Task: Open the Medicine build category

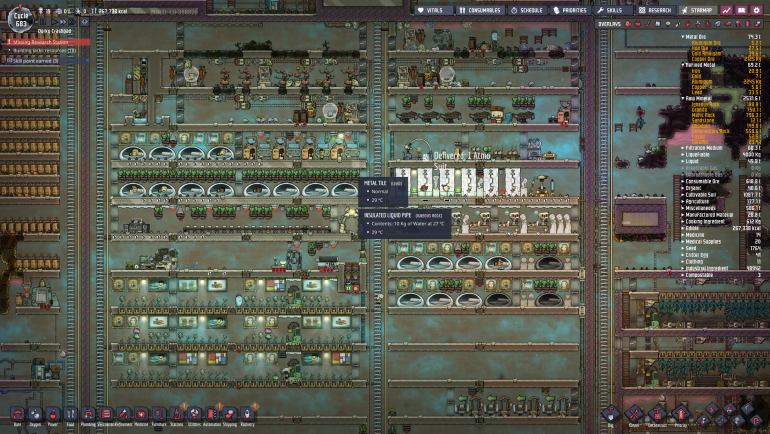Action: pyautogui.click(x=141, y=415)
